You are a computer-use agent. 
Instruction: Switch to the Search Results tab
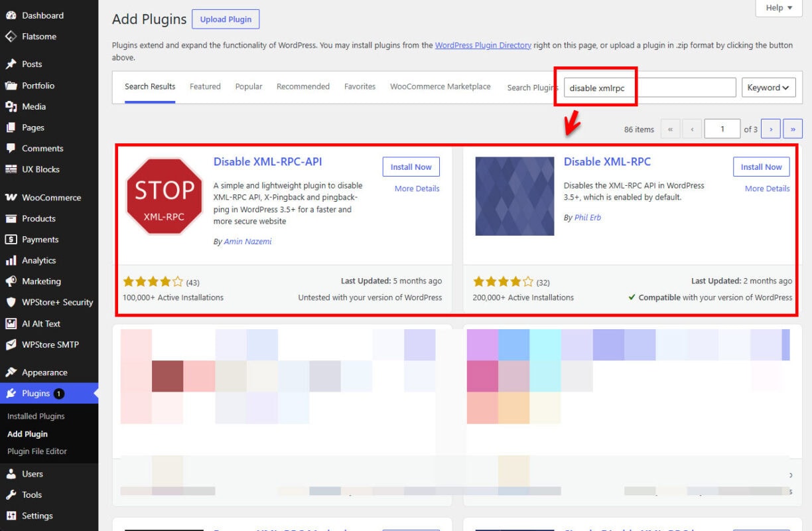pyautogui.click(x=150, y=86)
